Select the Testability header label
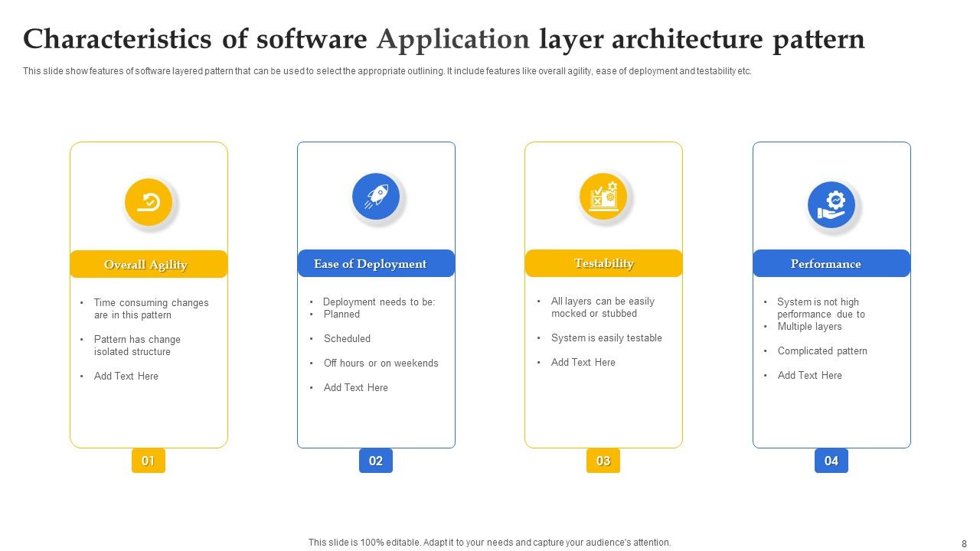 click(603, 262)
